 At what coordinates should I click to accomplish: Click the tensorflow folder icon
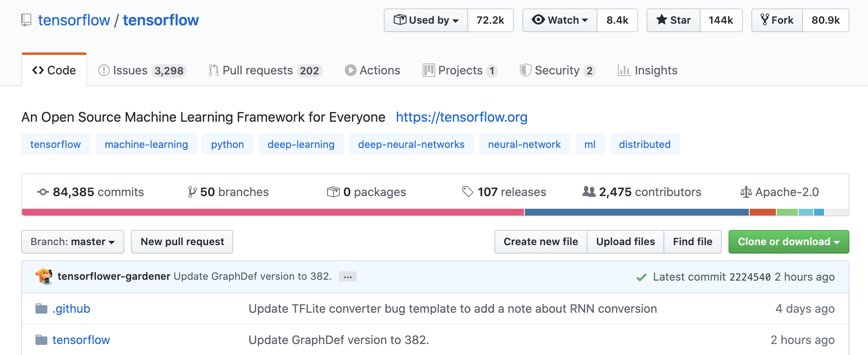pos(41,340)
